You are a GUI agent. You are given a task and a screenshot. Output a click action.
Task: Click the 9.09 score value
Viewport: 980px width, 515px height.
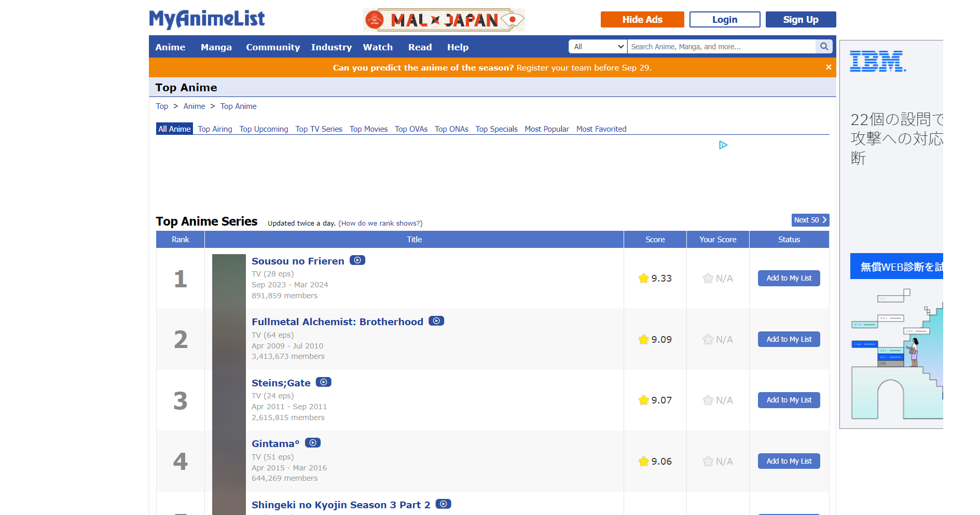point(661,340)
